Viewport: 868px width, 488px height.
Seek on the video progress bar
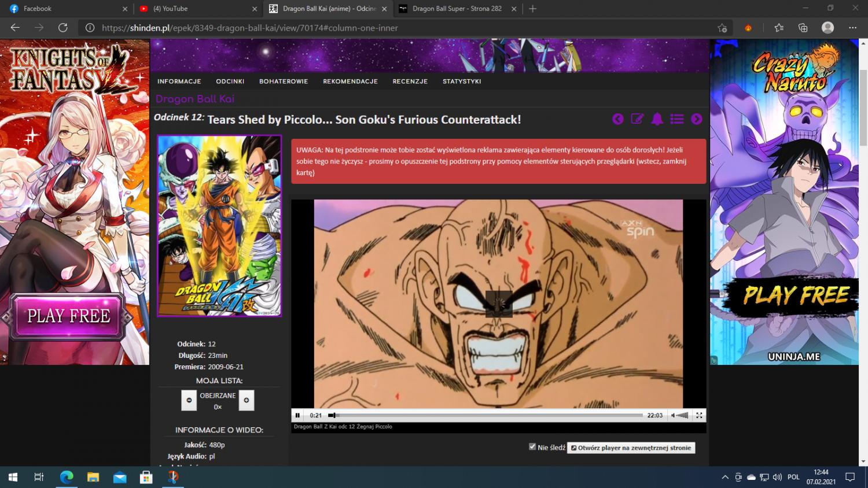click(x=486, y=415)
